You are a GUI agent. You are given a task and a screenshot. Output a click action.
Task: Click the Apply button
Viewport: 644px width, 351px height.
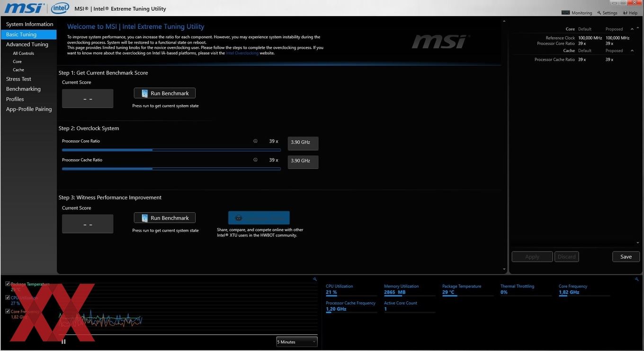pos(532,257)
